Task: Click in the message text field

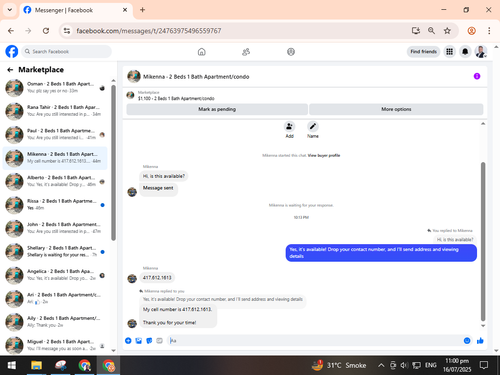Action: click(x=313, y=341)
